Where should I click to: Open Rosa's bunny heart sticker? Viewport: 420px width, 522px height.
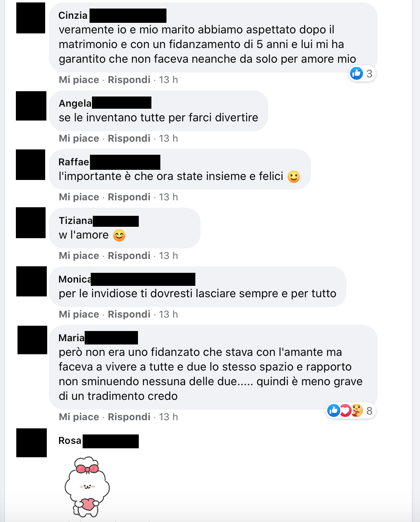click(x=87, y=487)
